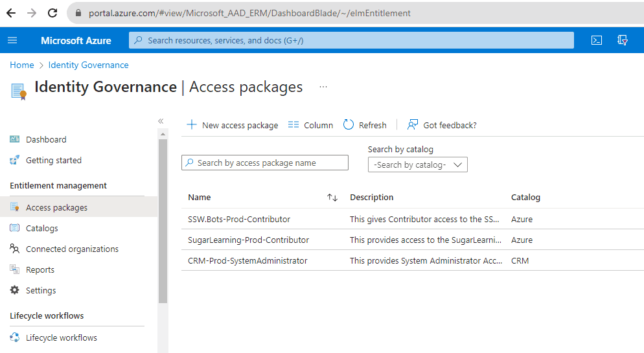Refresh the access packages list

[365, 125]
